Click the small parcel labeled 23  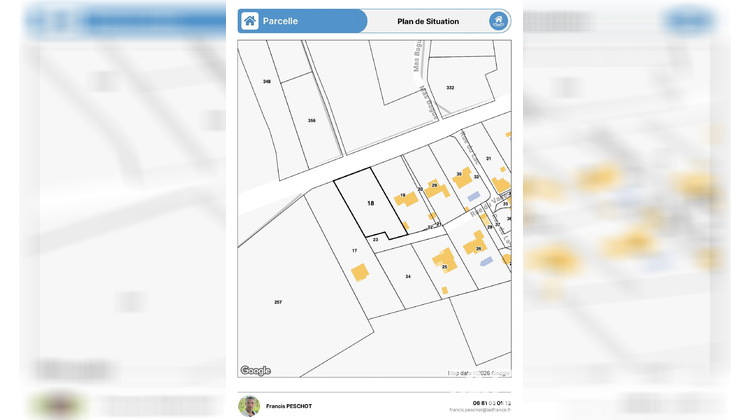click(x=375, y=240)
